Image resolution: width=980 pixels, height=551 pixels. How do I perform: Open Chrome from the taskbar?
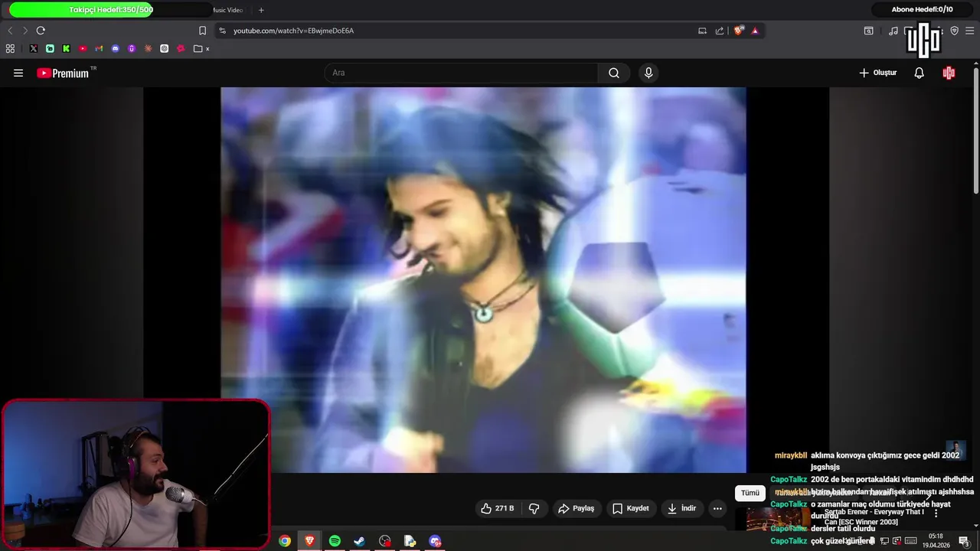(x=285, y=541)
